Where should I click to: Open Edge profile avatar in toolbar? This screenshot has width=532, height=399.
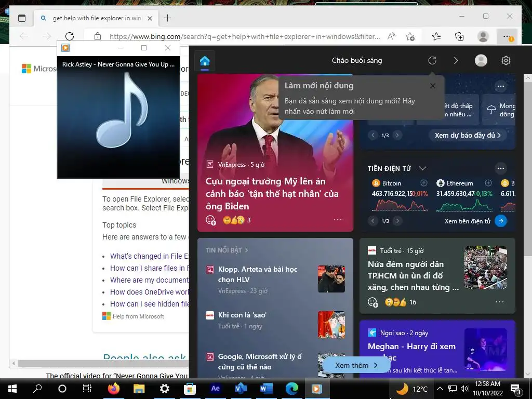click(483, 36)
